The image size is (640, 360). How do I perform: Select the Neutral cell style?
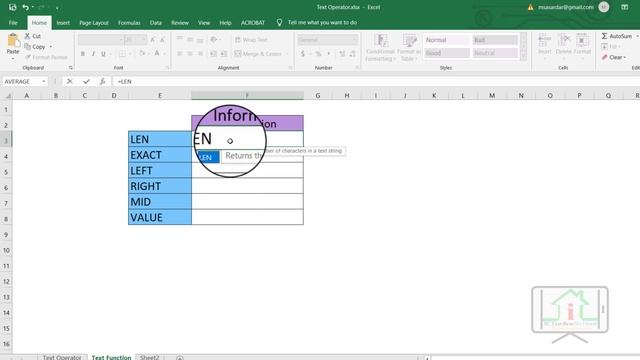pyautogui.click(x=495, y=53)
